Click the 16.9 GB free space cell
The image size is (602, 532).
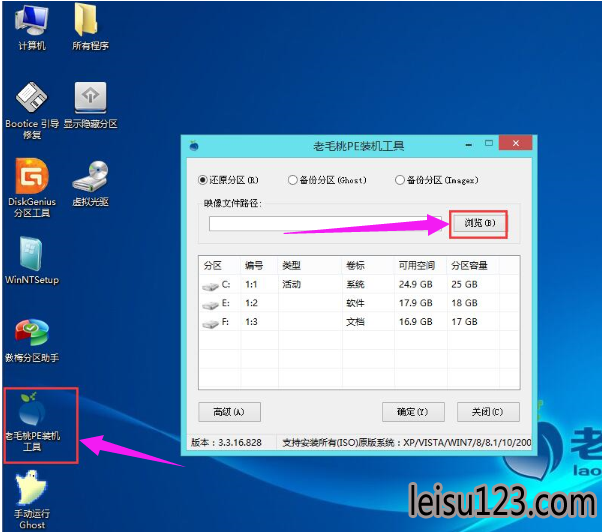click(415, 322)
